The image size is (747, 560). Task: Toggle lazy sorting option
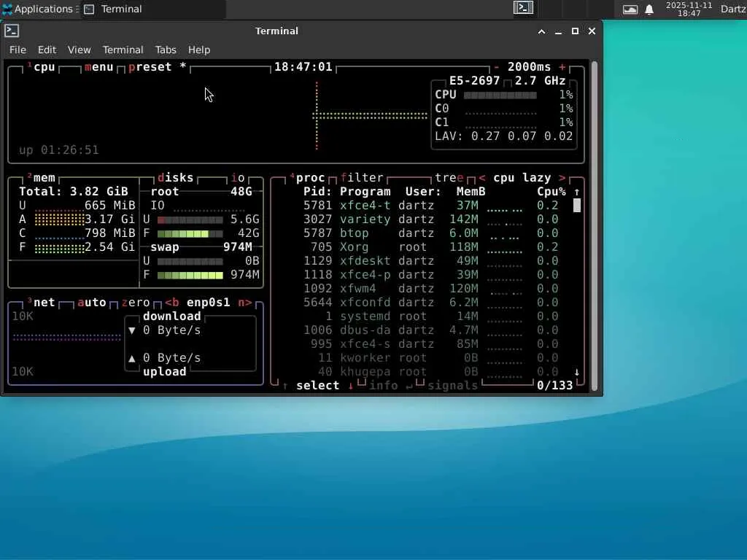(x=536, y=178)
